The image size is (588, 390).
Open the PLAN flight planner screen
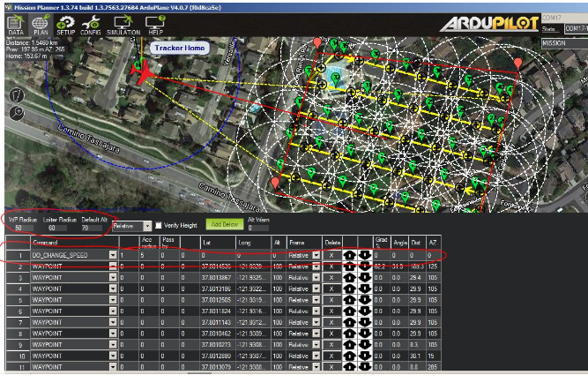[x=41, y=26]
